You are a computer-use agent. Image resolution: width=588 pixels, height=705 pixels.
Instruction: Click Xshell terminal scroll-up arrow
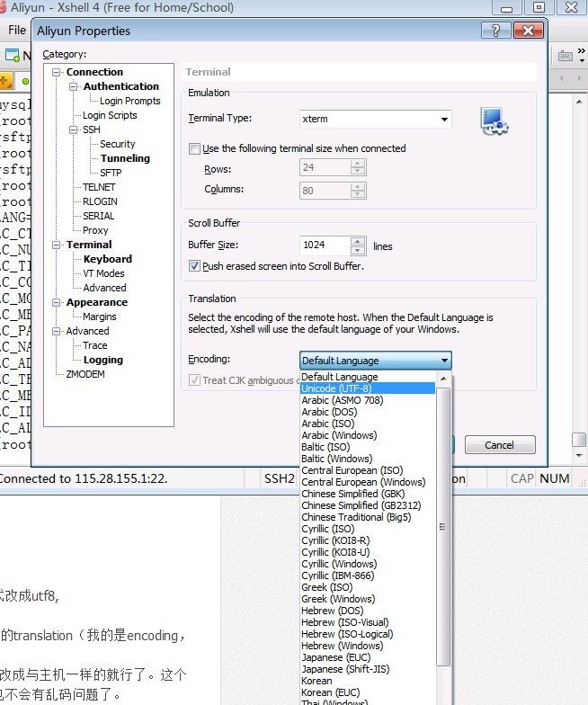pos(579,103)
